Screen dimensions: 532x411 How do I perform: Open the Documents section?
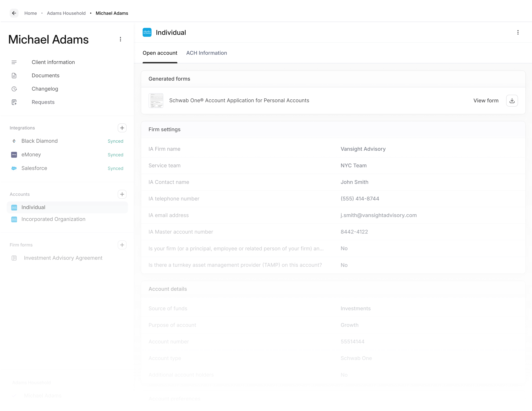pyautogui.click(x=45, y=76)
